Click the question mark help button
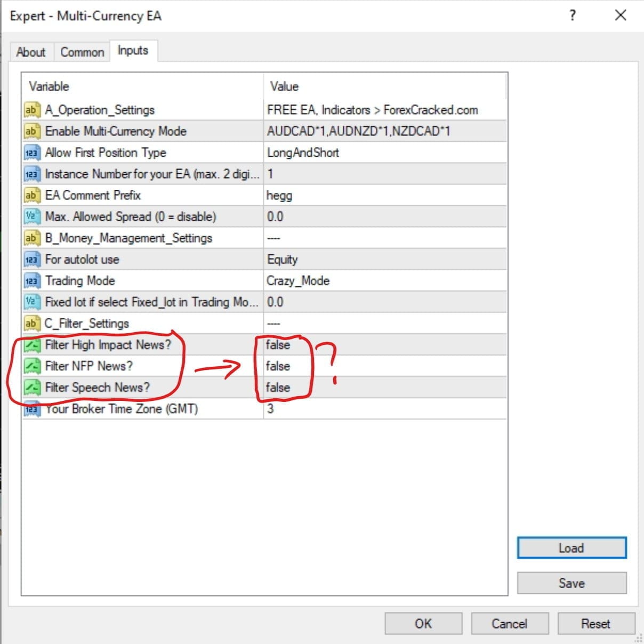The height and width of the screenshot is (644, 644). (x=573, y=15)
